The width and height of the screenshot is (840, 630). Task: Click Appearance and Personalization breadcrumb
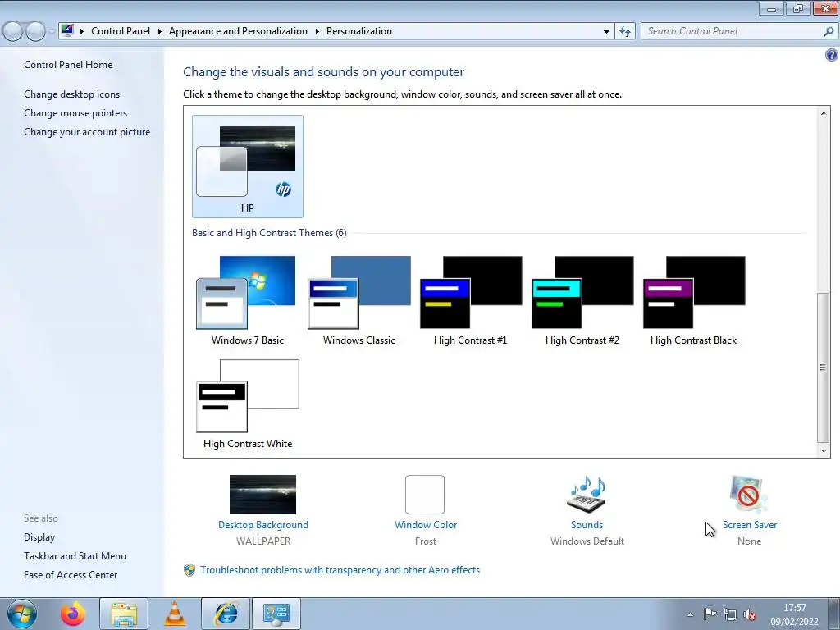[x=239, y=31]
